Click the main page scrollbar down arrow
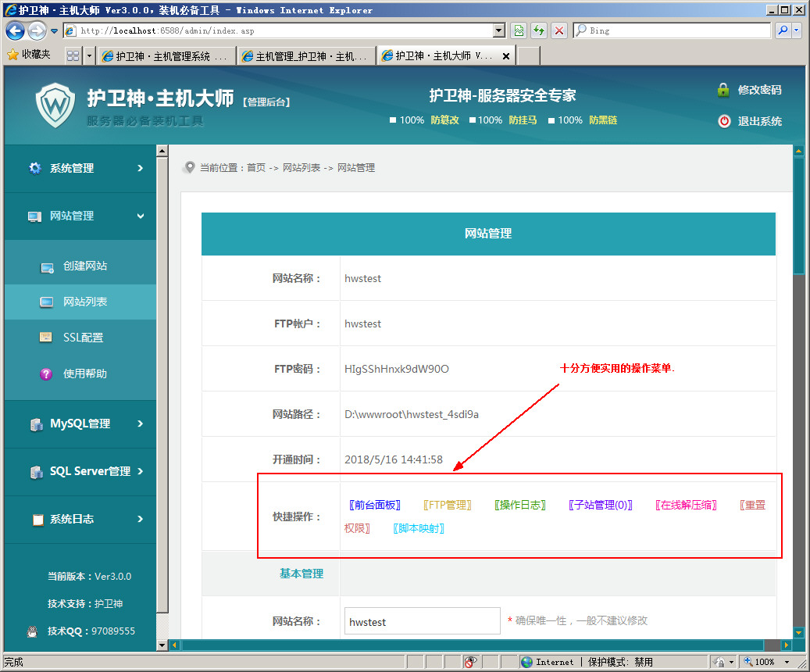Screen dimensions: 810x672 798,632
